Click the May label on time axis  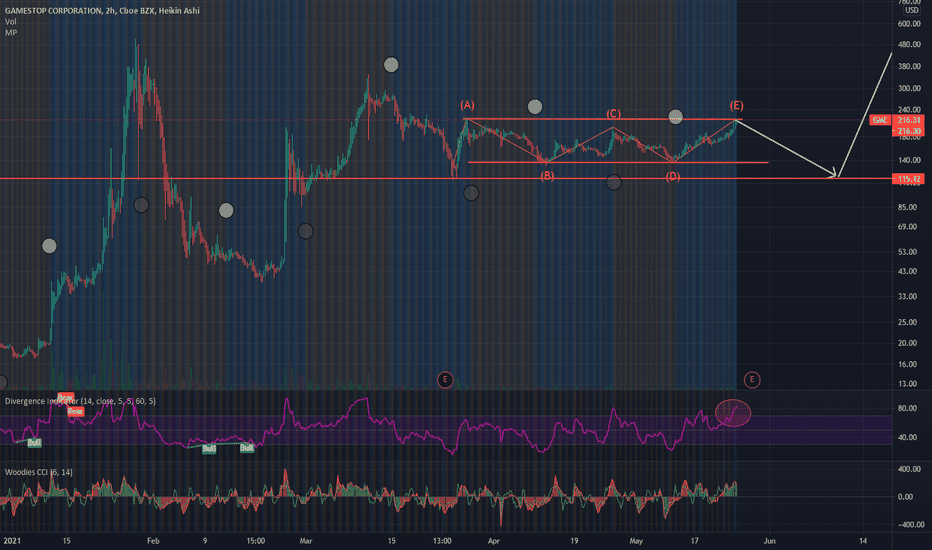pyautogui.click(x=636, y=541)
